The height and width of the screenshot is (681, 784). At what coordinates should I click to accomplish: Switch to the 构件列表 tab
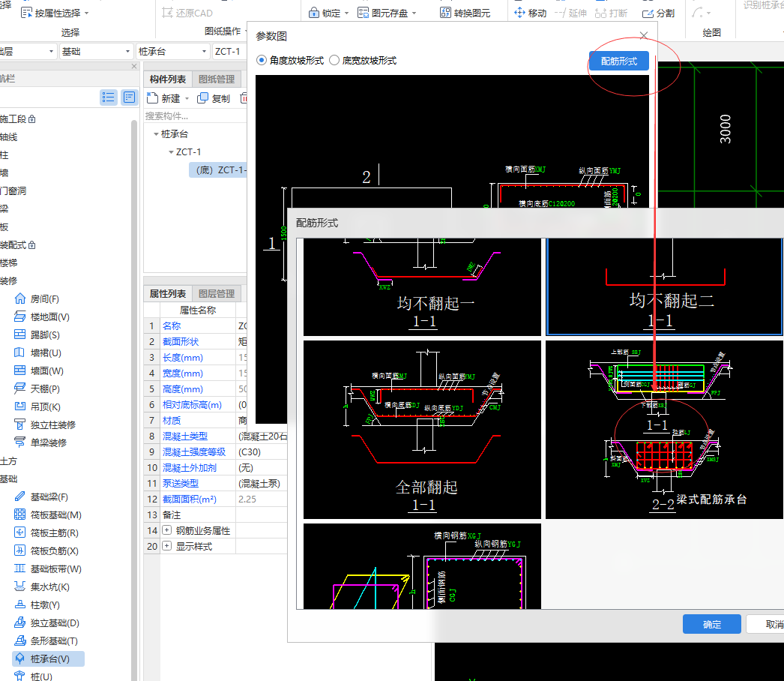point(167,79)
